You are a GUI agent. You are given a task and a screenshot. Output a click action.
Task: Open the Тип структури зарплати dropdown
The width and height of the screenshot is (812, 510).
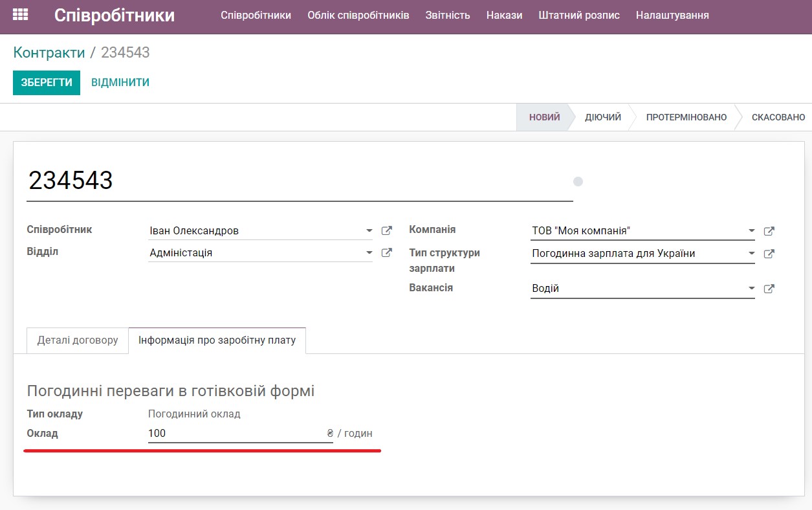pyautogui.click(x=751, y=254)
